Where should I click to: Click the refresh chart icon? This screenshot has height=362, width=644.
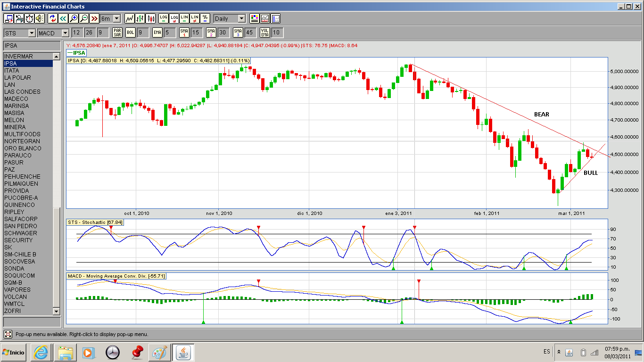(x=52, y=18)
